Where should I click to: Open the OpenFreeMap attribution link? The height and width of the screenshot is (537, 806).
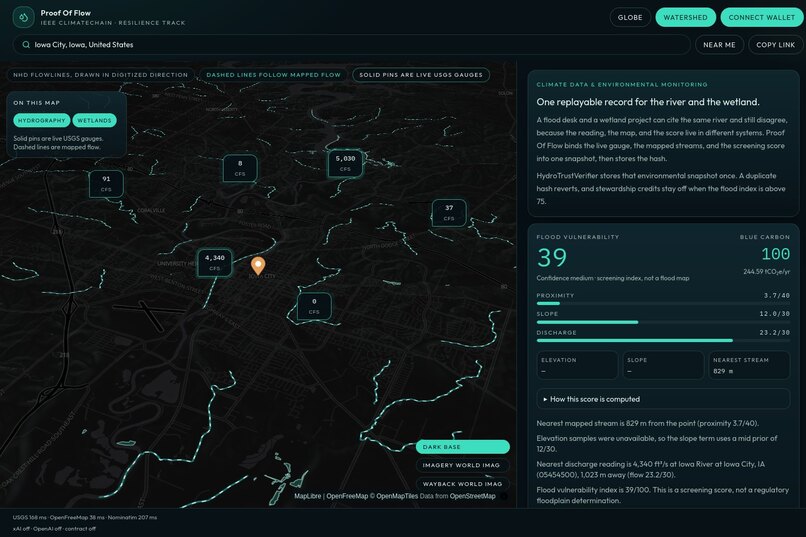pos(347,496)
